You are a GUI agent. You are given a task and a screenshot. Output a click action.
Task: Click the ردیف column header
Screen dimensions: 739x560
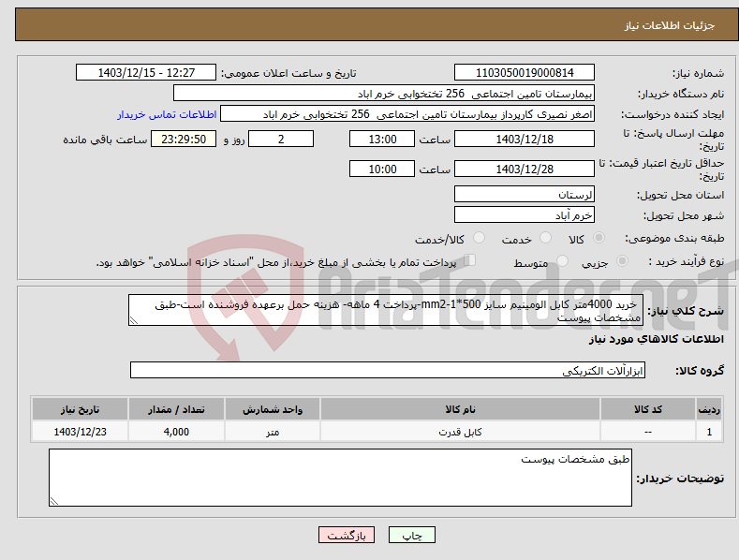point(709,409)
